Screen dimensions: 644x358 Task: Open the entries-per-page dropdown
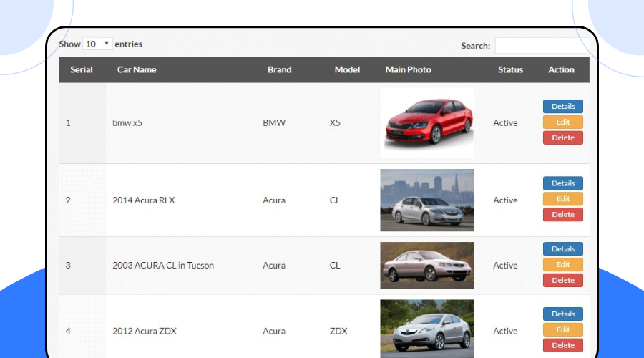97,44
